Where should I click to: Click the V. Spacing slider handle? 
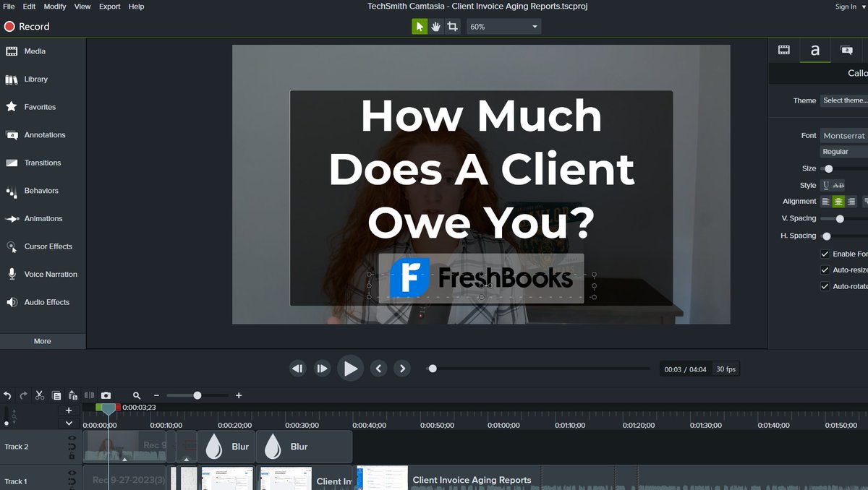point(840,218)
